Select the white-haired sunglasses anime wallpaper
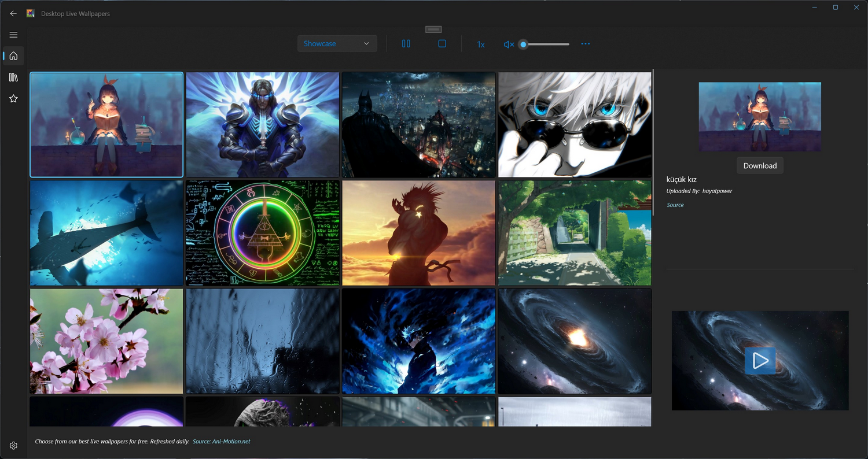Screen dimensions: 868x459 (x=575, y=124)
